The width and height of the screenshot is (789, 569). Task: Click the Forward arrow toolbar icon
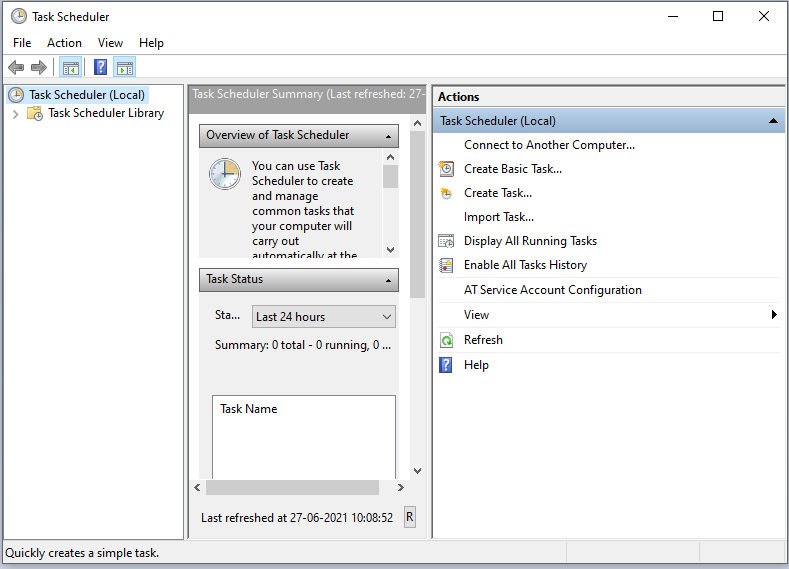pos(39,67)
